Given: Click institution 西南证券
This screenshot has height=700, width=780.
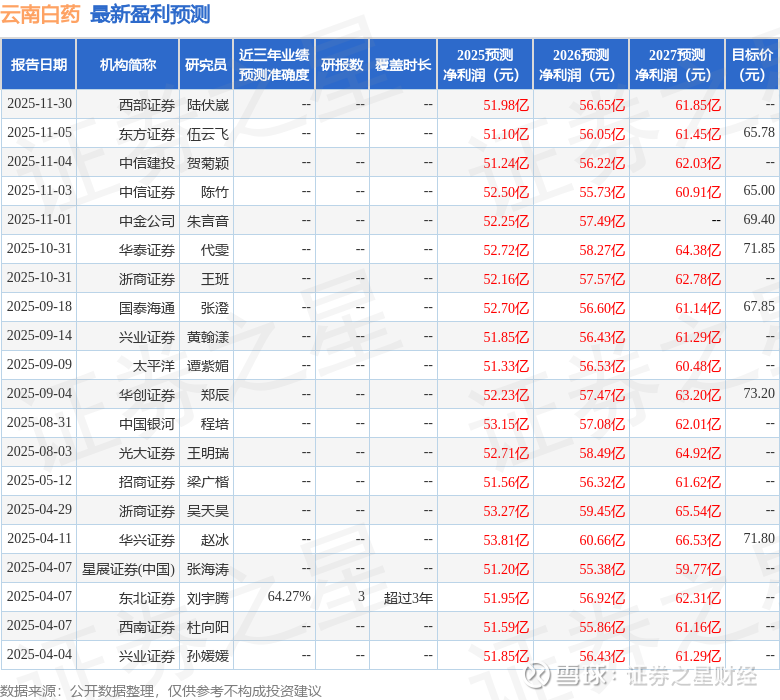Looking at the screenshot, I should click(147, 627).
